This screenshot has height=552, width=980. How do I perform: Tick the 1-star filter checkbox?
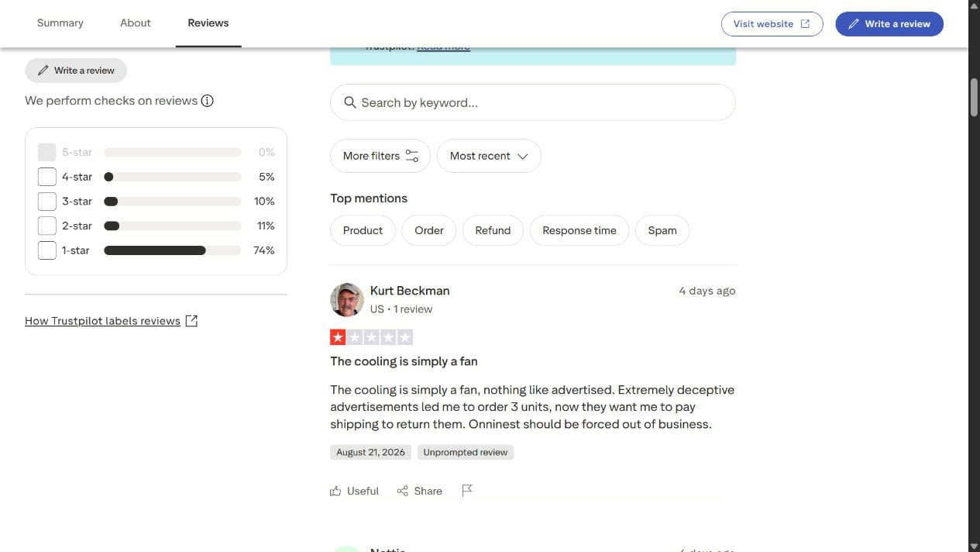(47, 250)
